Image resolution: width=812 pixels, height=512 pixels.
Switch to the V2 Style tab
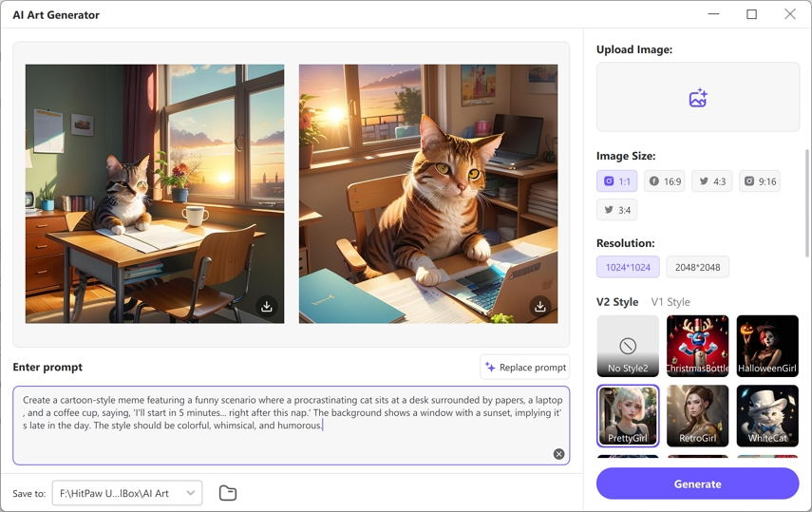pos(617,302)
